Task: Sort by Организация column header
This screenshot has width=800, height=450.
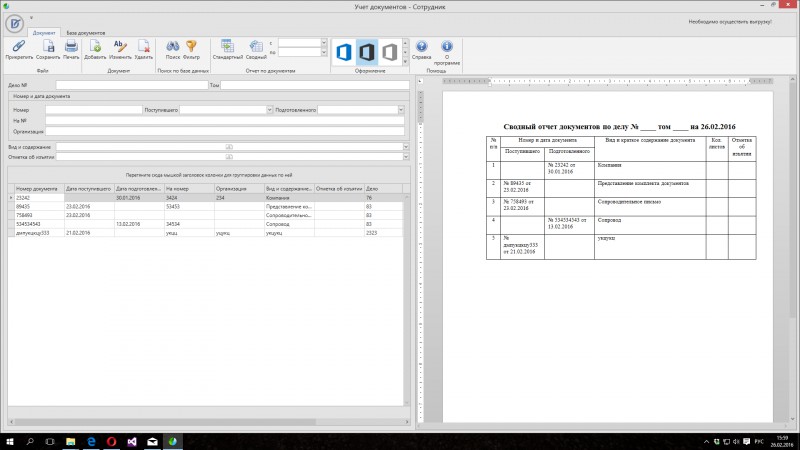Action: (239, 189)
